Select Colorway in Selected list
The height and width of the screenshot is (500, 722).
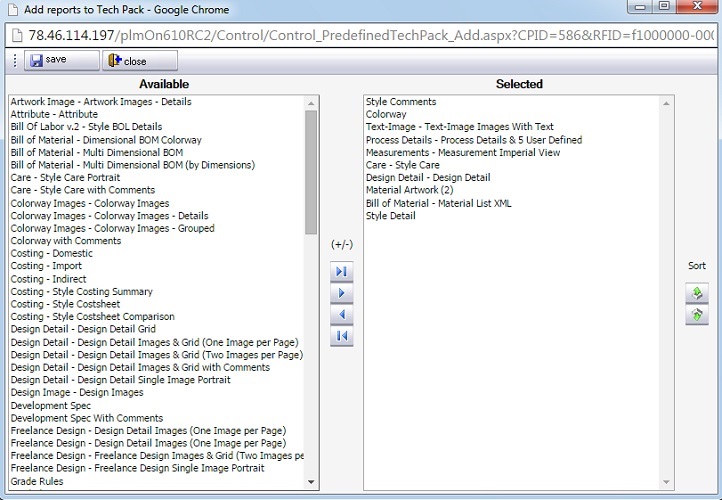[x=386, y=114]
